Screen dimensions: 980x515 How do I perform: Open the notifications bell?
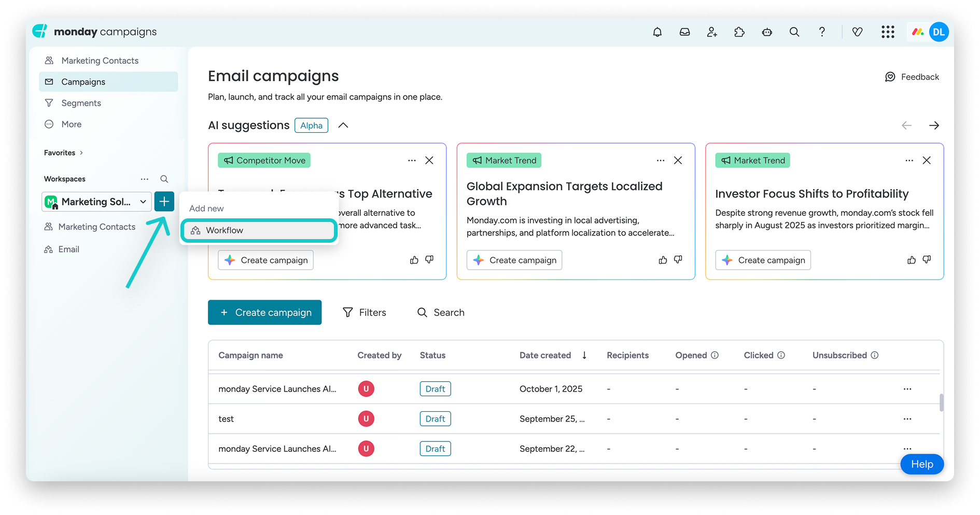click(x=657, y=32)
